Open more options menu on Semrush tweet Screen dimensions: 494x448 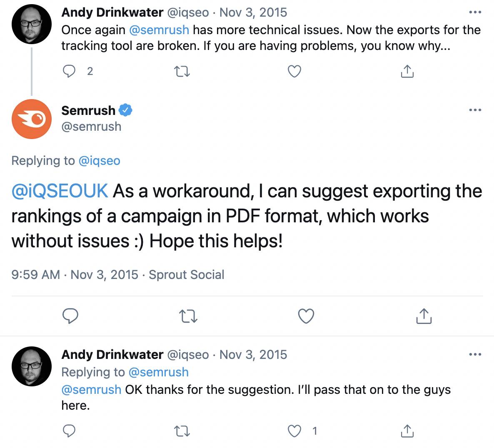[x=475, y=110]
